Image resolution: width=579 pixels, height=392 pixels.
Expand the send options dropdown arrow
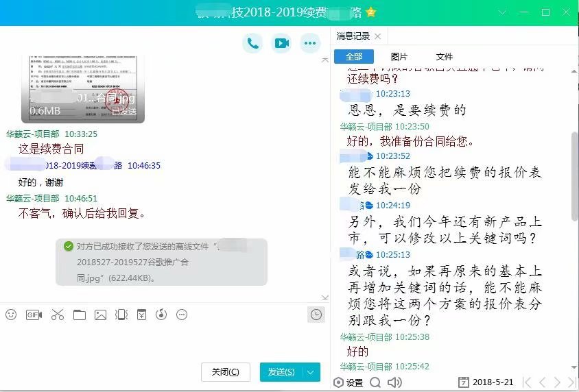click(311, 372)
